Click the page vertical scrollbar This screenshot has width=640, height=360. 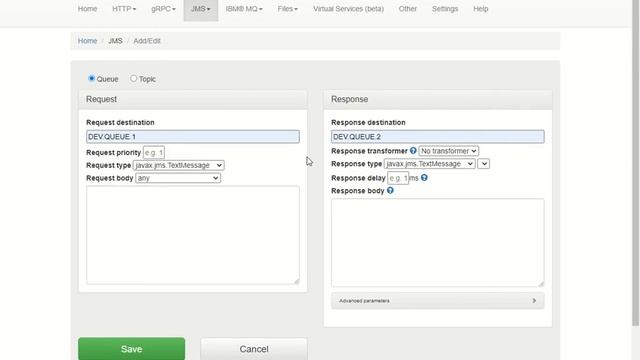click(x=636, y=163)
